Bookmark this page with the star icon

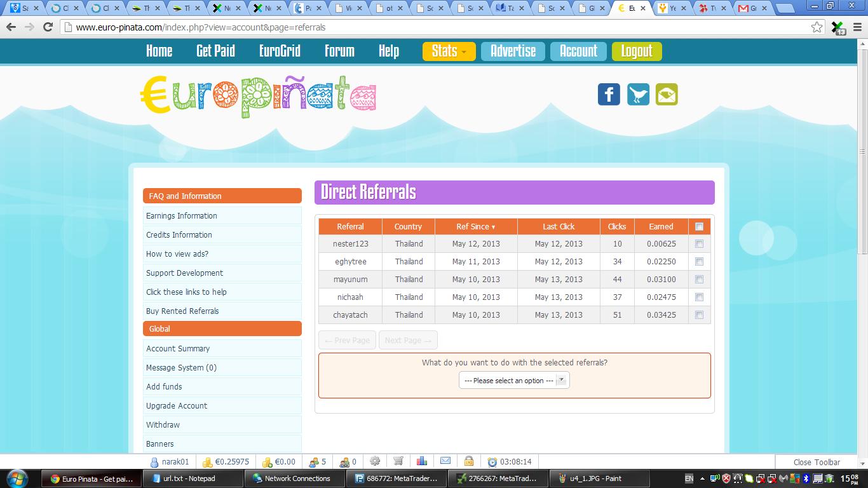point(817,27)
